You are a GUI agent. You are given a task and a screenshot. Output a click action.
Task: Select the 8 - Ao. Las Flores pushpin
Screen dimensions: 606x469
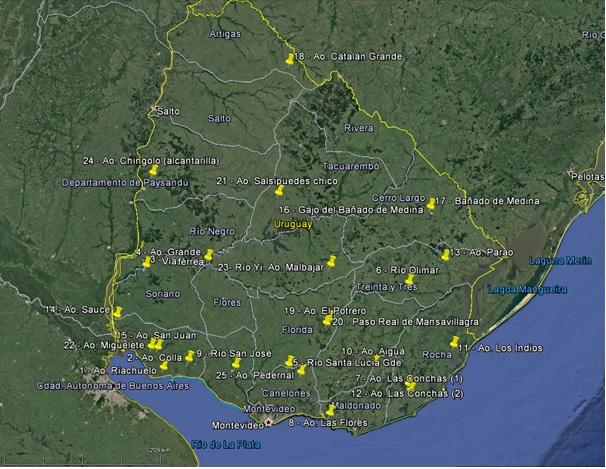pyautogui.click(x=330, y=410)
